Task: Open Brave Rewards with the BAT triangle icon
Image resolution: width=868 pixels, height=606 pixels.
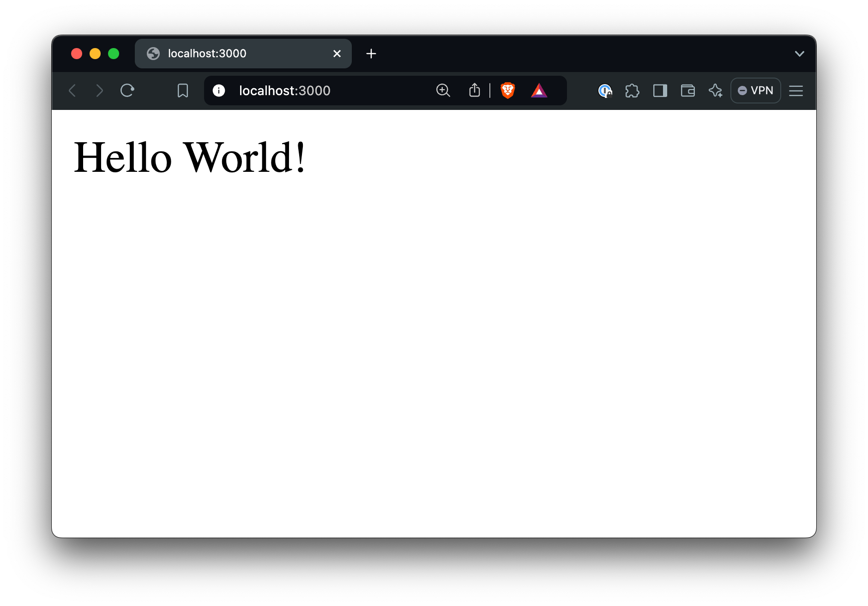Action: click(540, 91)
